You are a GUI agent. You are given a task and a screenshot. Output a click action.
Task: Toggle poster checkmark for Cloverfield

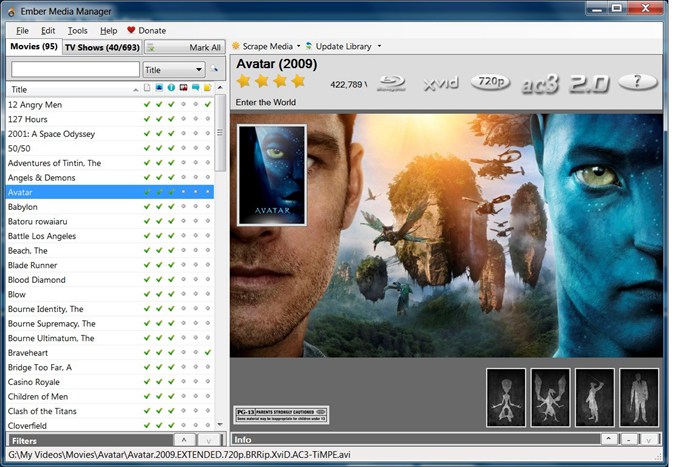click(x=147, y=426)
